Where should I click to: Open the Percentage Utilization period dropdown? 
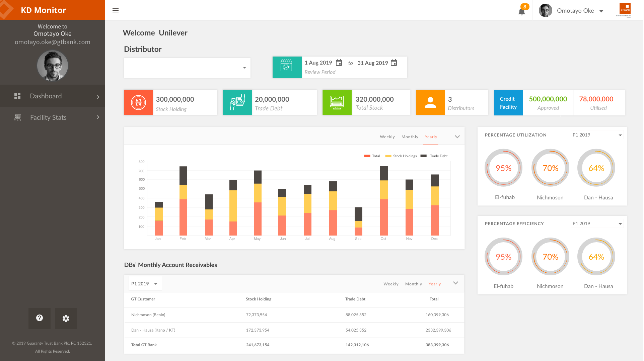click(x=597, y=135)
